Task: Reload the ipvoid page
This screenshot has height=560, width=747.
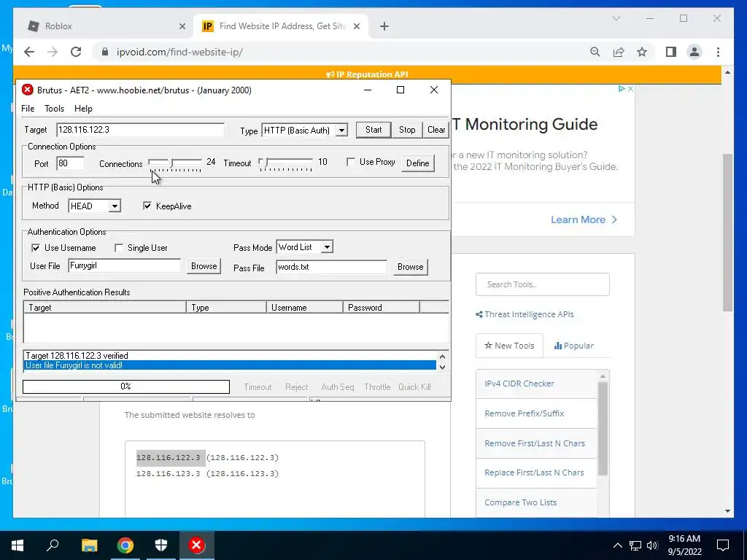Action: pos(76,52)
